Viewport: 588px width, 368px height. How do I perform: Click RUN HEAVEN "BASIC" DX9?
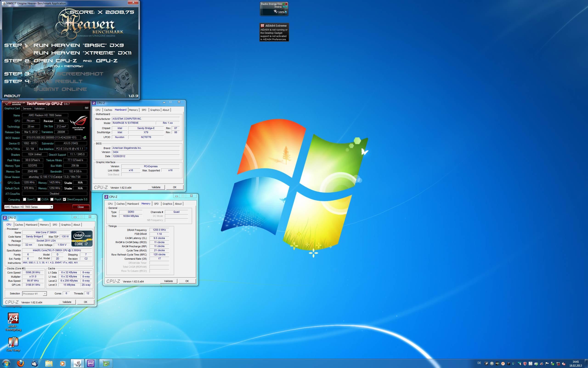79,45
